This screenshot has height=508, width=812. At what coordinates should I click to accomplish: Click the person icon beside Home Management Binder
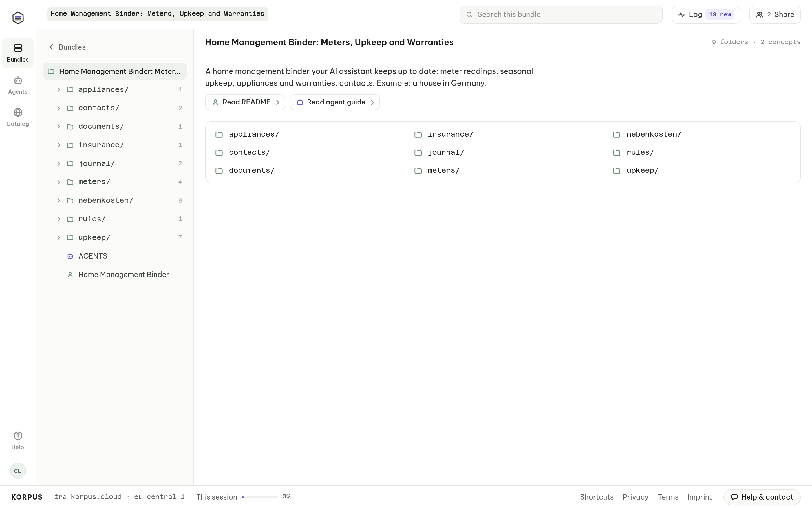click(70, 275)
